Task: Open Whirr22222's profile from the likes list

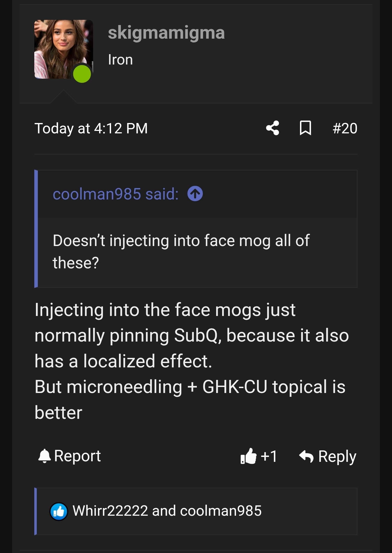Action: point(110,511)
